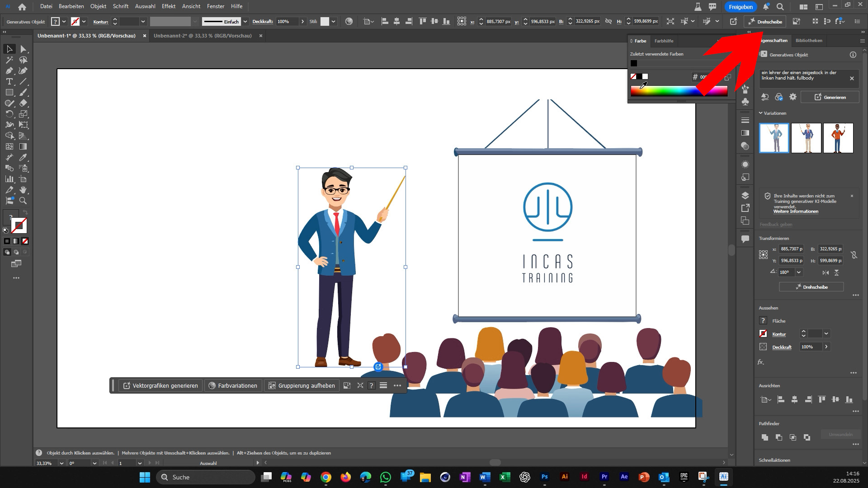Select the Curvature tool
This screenshot has height=488, width=868.
[24, 70]
